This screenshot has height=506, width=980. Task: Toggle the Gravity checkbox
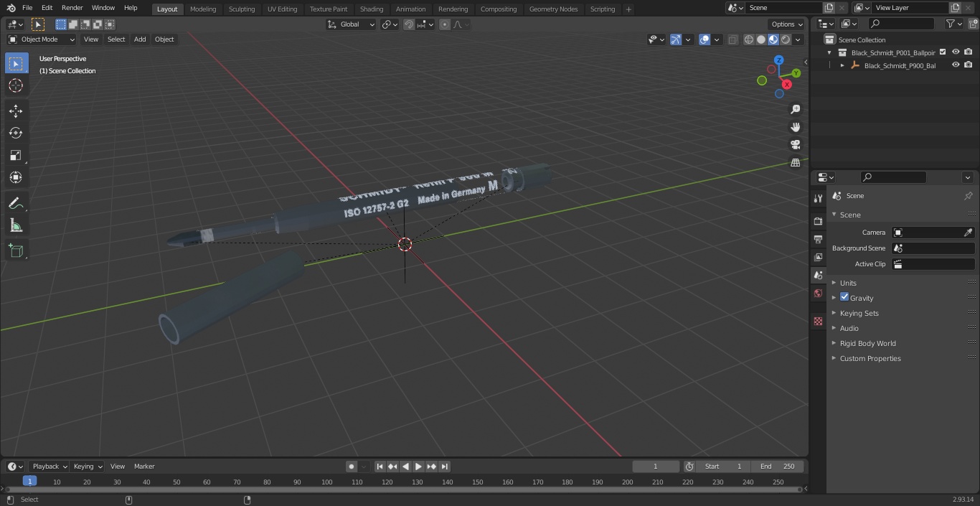pyautogui.click(x=844, y=297)
